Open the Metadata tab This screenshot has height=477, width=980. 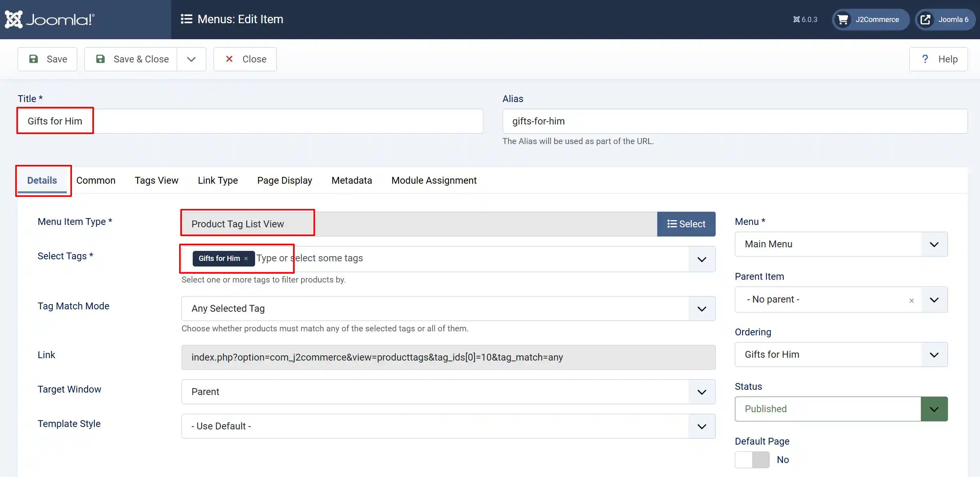(352, 180)
